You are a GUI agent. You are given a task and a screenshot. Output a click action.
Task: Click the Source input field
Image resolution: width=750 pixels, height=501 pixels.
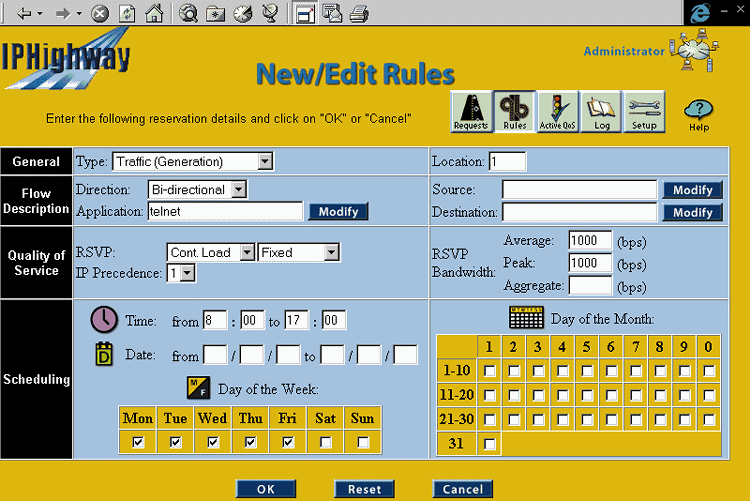[x=579, y=189]
